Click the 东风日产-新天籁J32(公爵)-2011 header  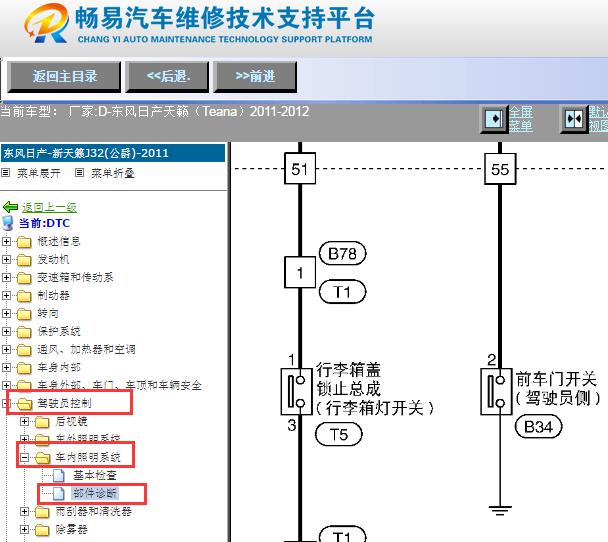[x=113, y=153]
